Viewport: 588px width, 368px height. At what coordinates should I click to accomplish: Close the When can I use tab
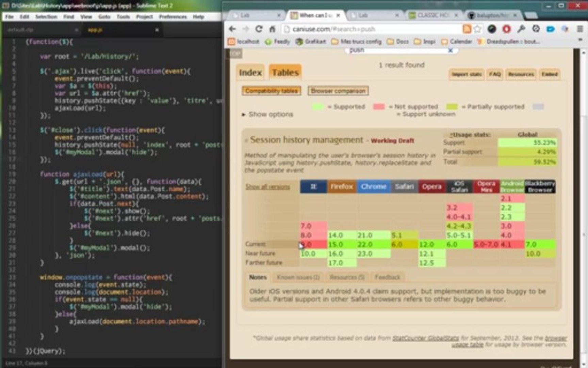click(338, 15)
